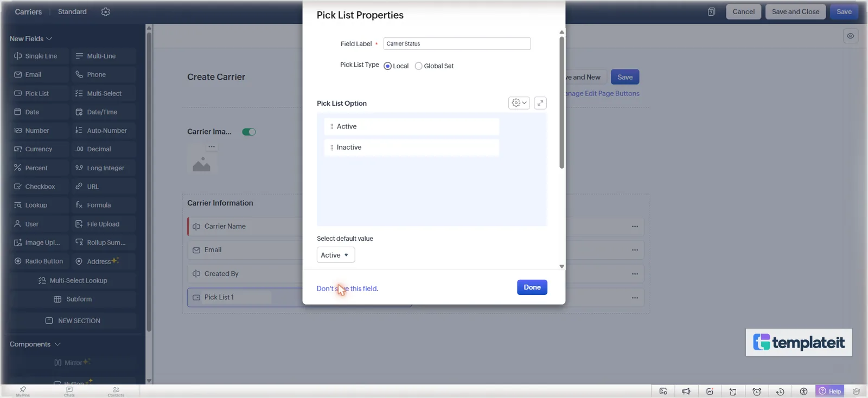Add a Multi-Select Lookup field

click(x=73, y=281)
